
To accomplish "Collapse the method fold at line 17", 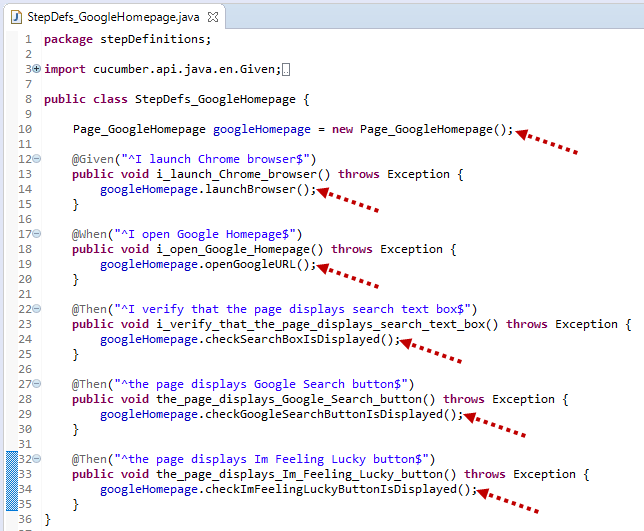I will point(37,234).
